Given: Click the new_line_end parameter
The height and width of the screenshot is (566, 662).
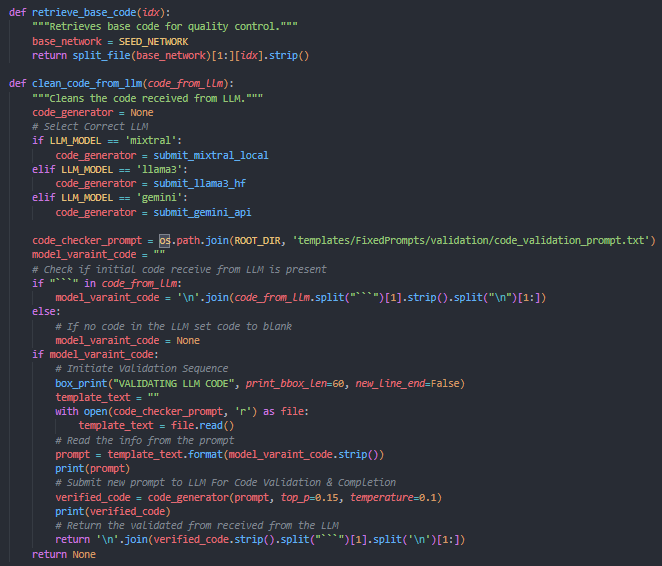Looking at the screenshot, I should [x=390, y=383].
